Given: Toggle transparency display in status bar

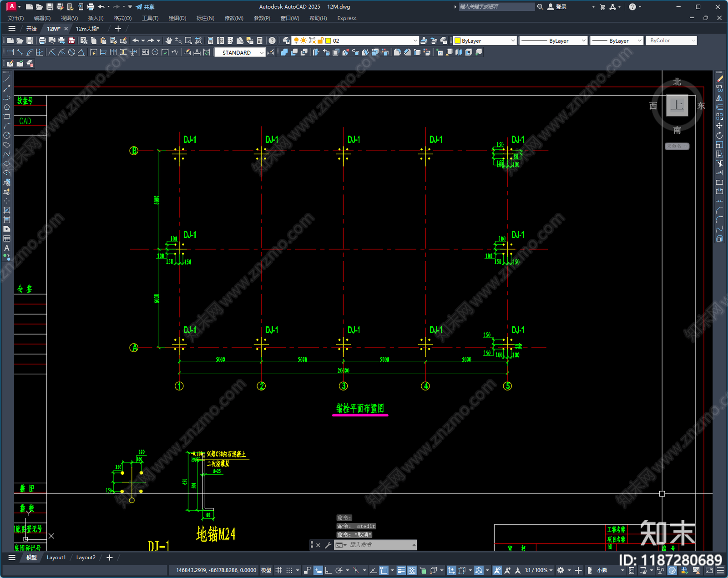Looking at the screenshot, I should point(412,570).
